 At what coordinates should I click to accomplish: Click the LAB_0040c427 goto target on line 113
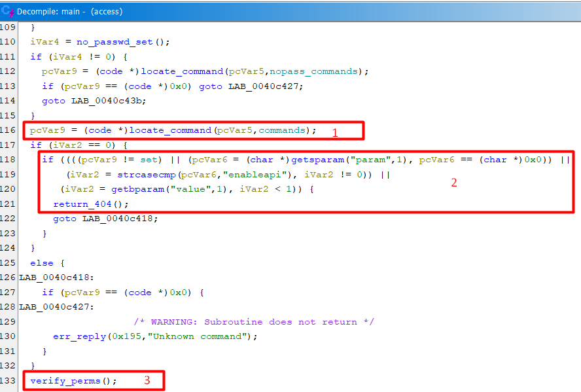(x=264, y=86)
